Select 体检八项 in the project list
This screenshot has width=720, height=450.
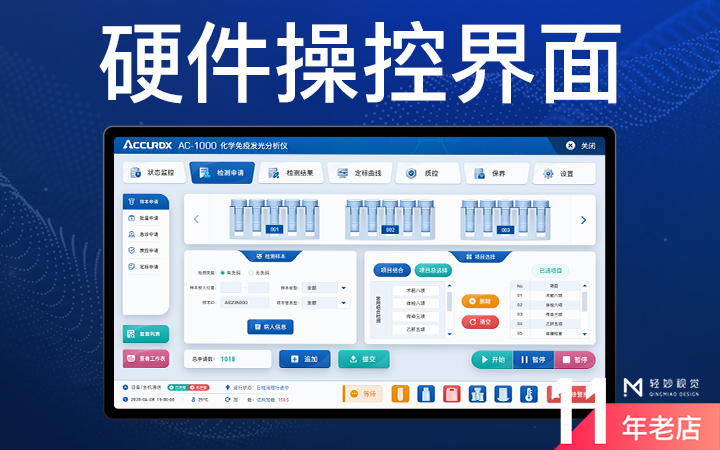[416, 304]
